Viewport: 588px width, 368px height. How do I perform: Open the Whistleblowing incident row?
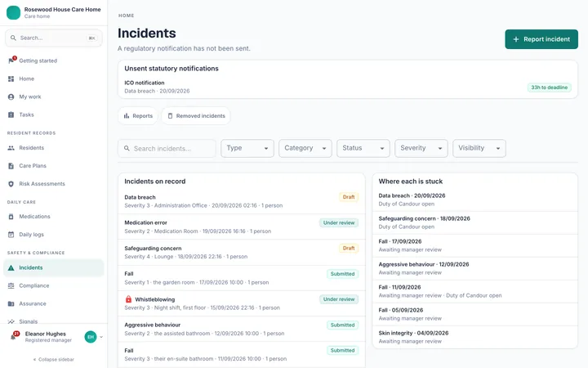(x=242, y=303)
